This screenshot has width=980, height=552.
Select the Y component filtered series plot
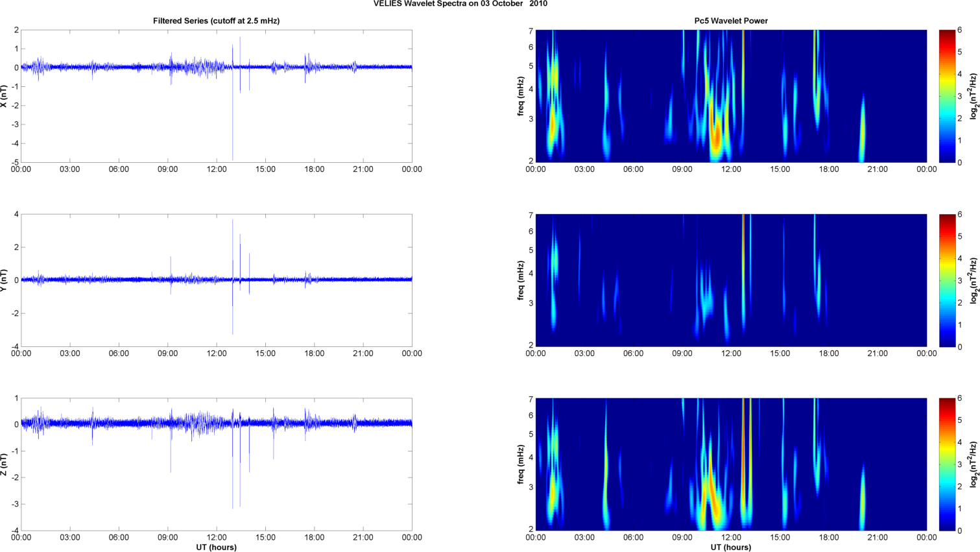click(217, 280)
